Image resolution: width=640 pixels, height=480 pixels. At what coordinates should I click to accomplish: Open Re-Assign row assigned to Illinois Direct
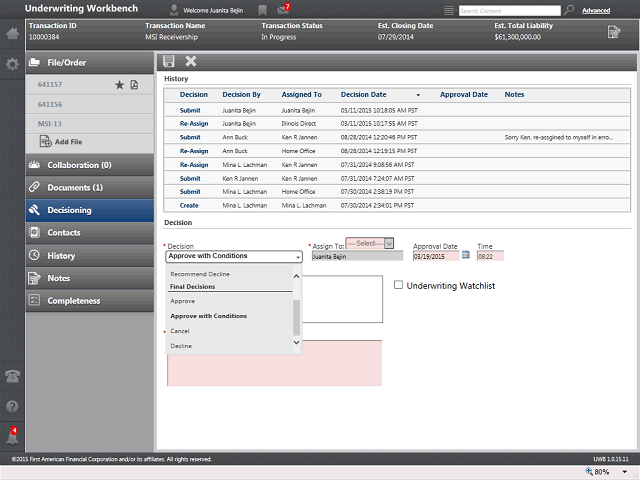[x=194, y=124]
